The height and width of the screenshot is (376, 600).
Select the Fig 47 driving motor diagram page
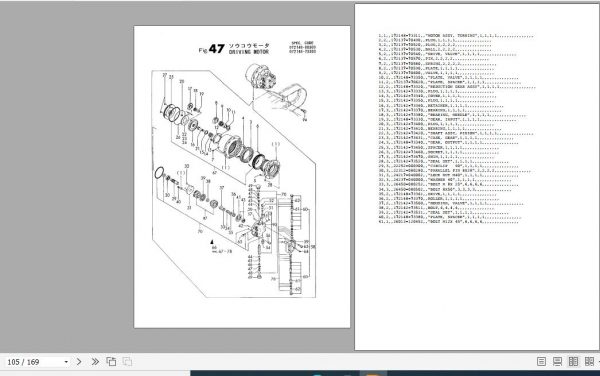[242, 177]
